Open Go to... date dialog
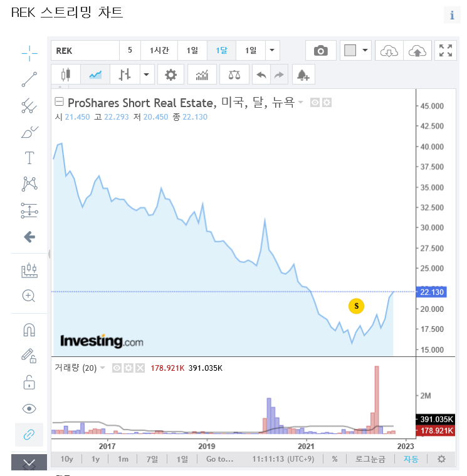The image size is (467, 476). pos(219,459)
